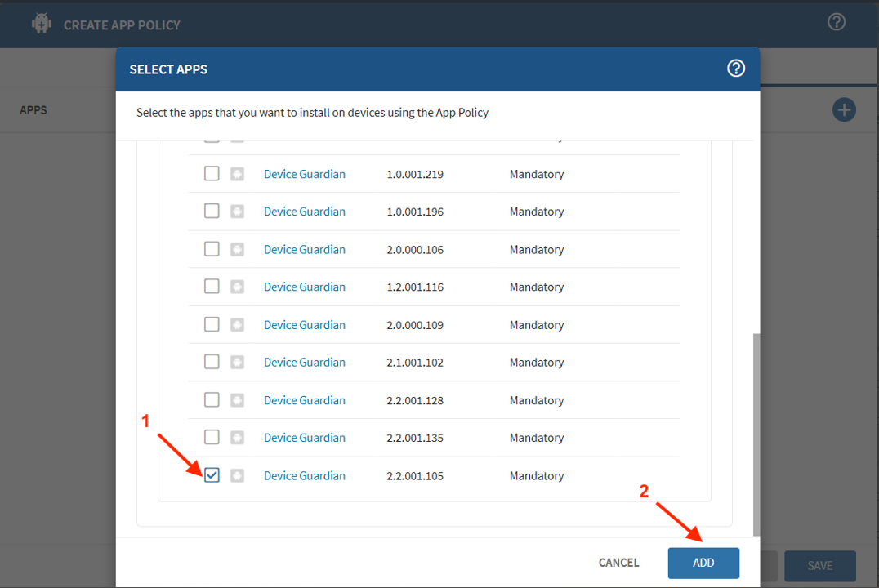Click app icon beside Device Guardian 2.1.001.102

(237, 362)
